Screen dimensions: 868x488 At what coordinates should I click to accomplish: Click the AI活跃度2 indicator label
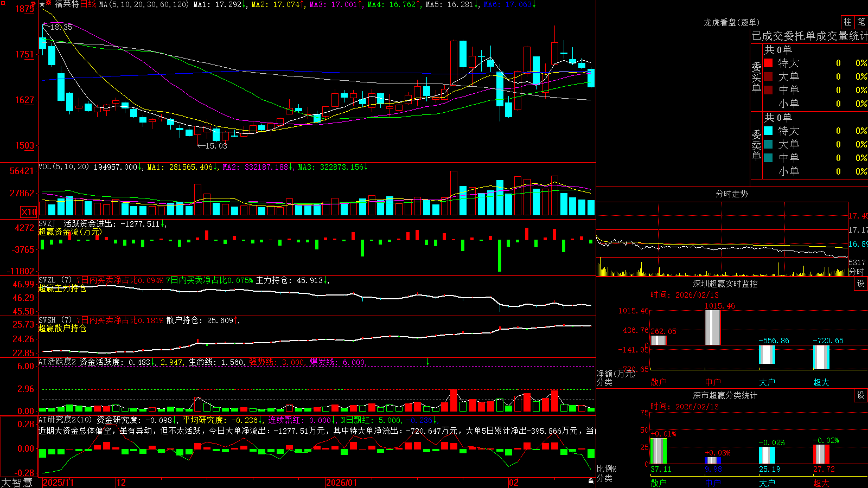point(57,362)
